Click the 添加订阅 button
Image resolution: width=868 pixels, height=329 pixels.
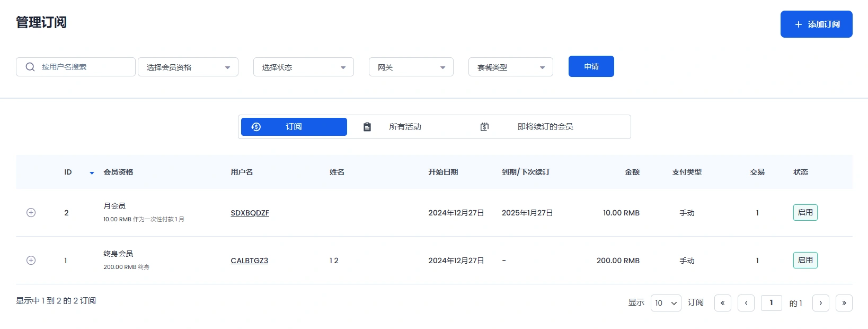click(x=816, y=24)
